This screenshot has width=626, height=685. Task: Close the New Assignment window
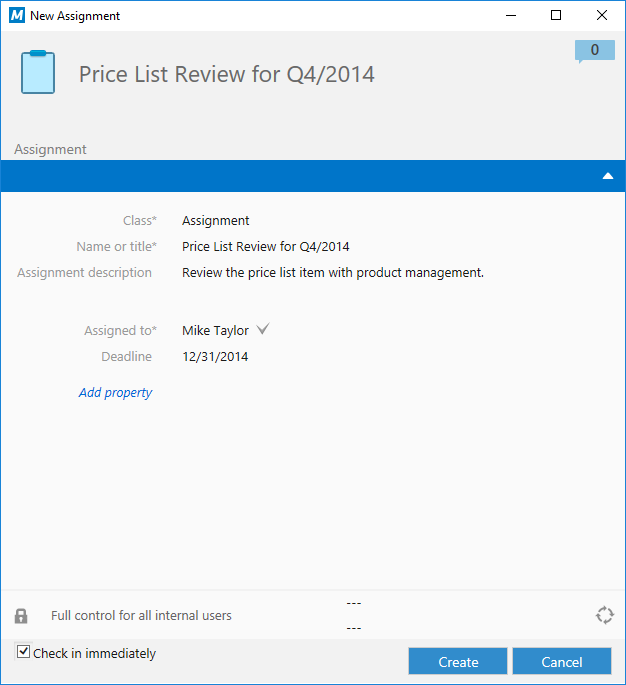point(602,15)
